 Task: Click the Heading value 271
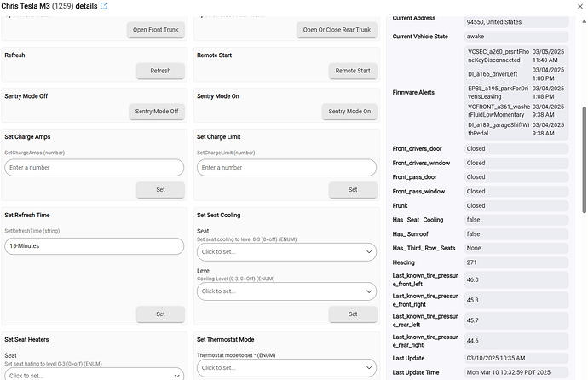coord(516,262)
